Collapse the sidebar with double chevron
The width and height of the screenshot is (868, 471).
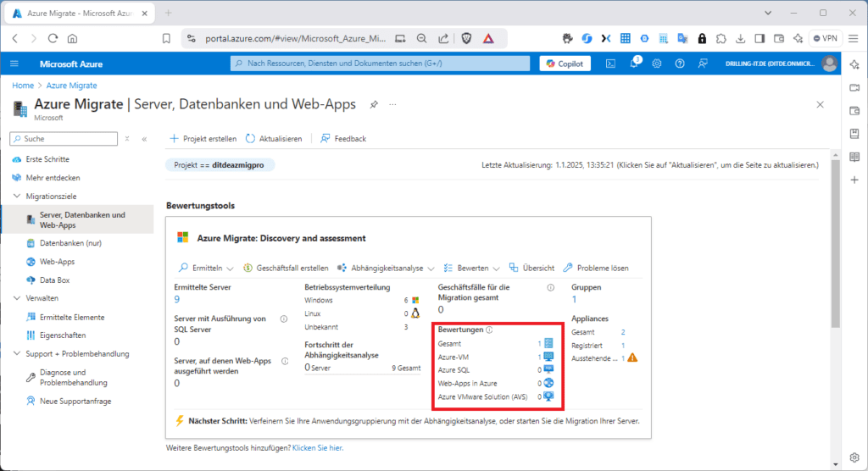coord(144,139)
